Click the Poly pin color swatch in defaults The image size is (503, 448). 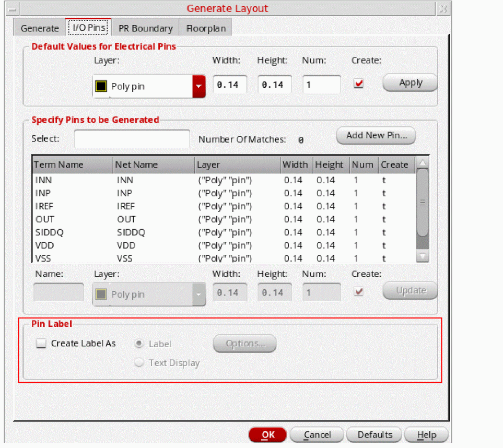coord(101,86)
